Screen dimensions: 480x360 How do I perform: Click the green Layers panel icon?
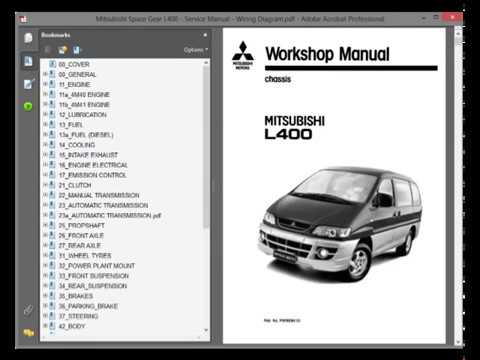click(28, 106)
